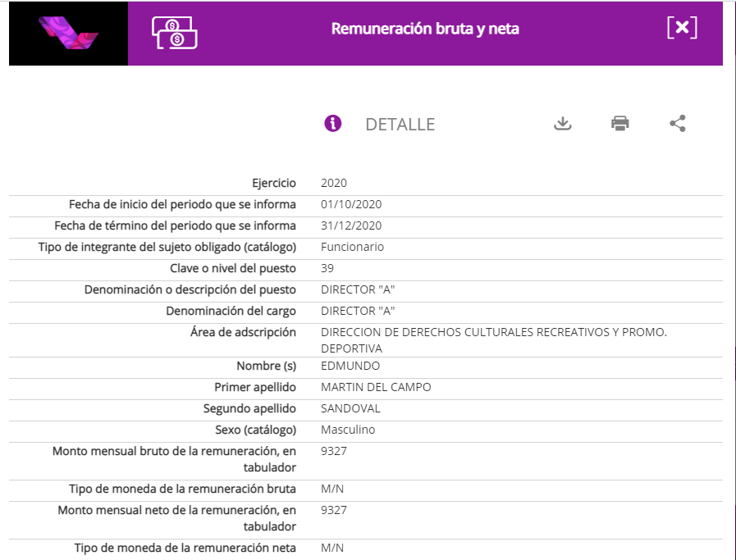This screenshot has height=560, width=736.
Task: Click the Remuneración bruta y neta title
Action: [425, 29]
